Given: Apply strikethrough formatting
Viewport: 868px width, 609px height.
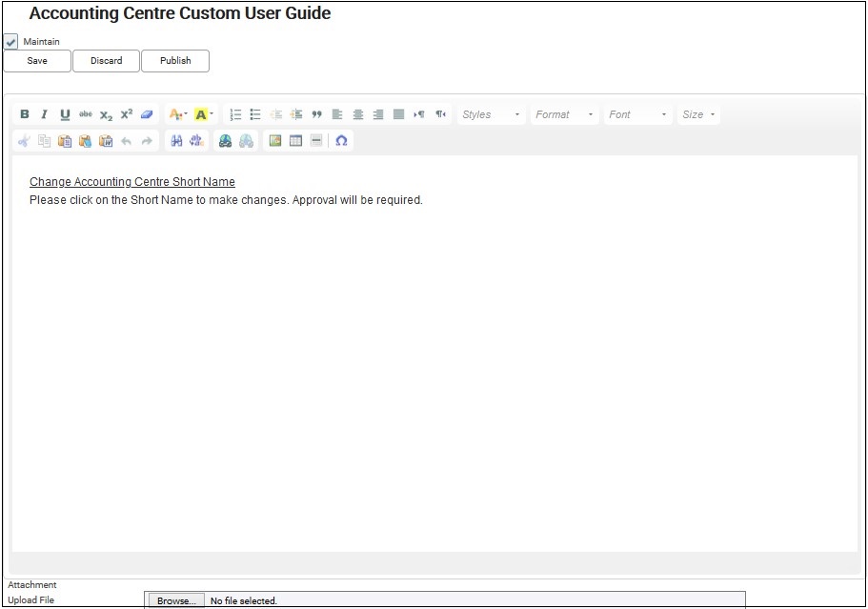Looking at the screenshot, I should click(x=85, y=114).
